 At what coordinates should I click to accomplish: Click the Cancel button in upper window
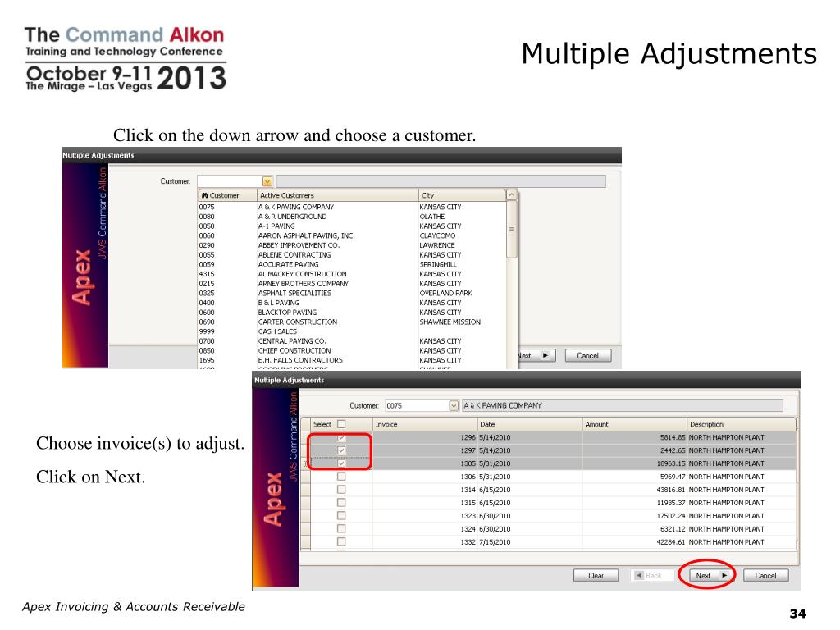(x=587, y=356)
